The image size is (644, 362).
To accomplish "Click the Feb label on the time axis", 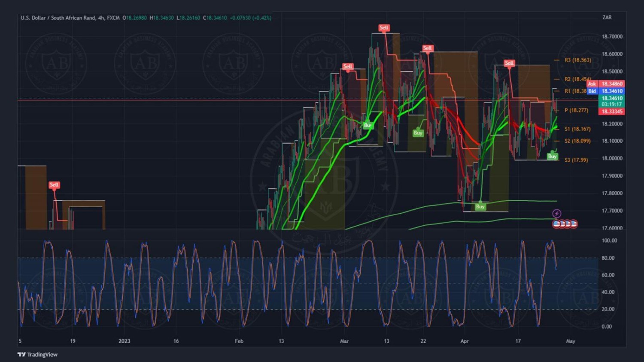I will 239,341.
